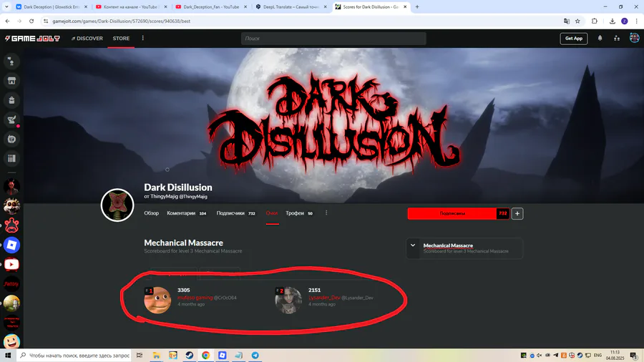Switch to the Контент на канале YouTube tab
Screen dimensions: 644x362
(x=132, y=7)
